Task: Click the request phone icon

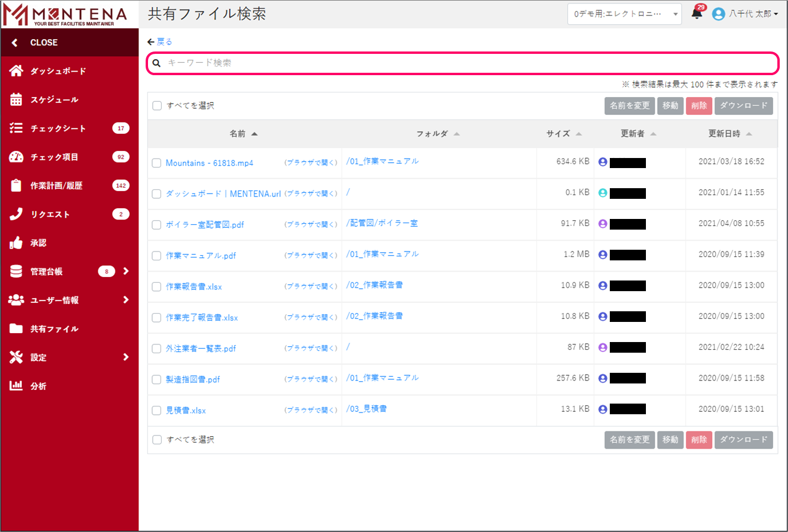Action: [x=16, y=214]
